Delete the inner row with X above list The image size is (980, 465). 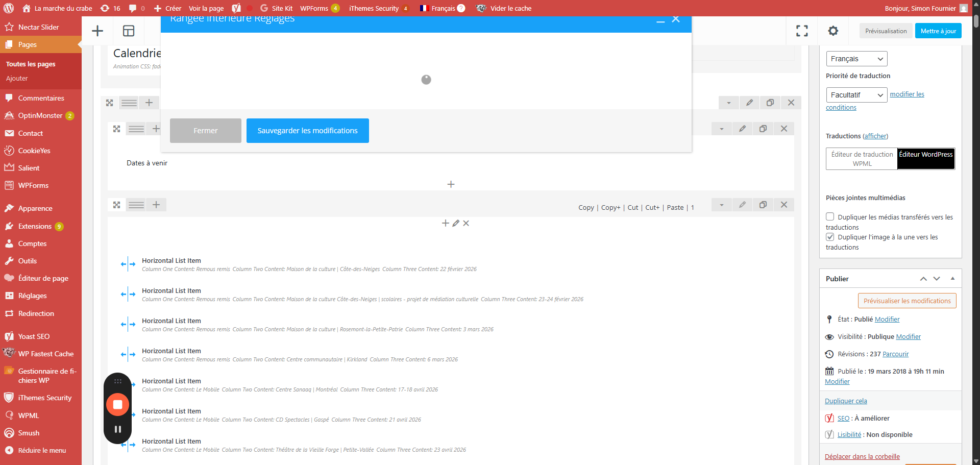(x=466, y=224)
